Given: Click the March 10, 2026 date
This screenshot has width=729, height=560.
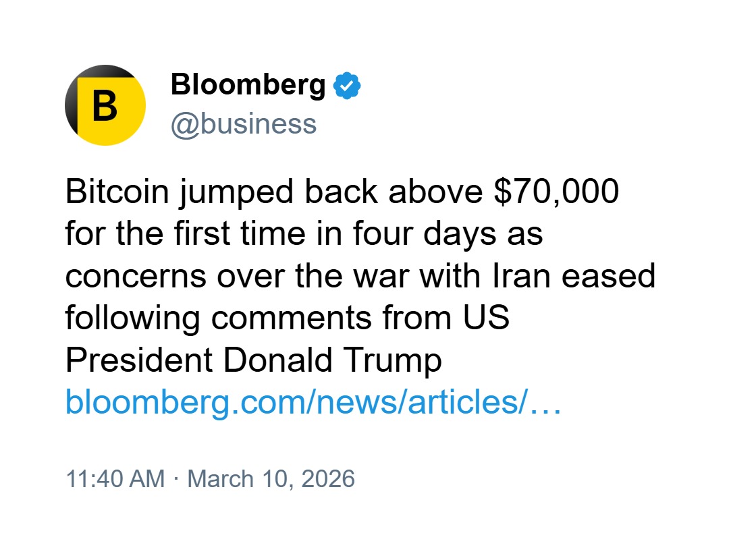Looking at the screenshot, I should (271, 478).
